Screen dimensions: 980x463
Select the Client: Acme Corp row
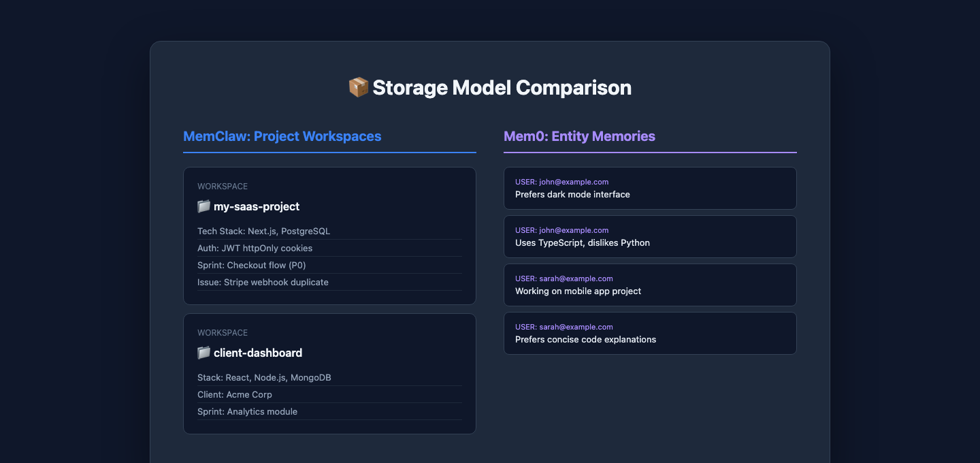click(x=235, y=395)
